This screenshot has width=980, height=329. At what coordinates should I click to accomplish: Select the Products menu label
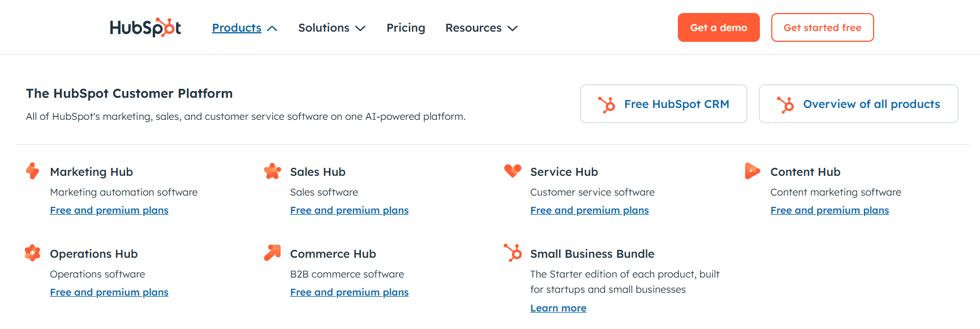[237, 28]
